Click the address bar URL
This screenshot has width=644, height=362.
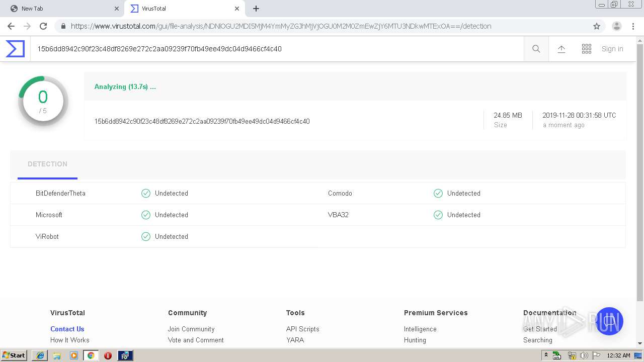(281, 26)
